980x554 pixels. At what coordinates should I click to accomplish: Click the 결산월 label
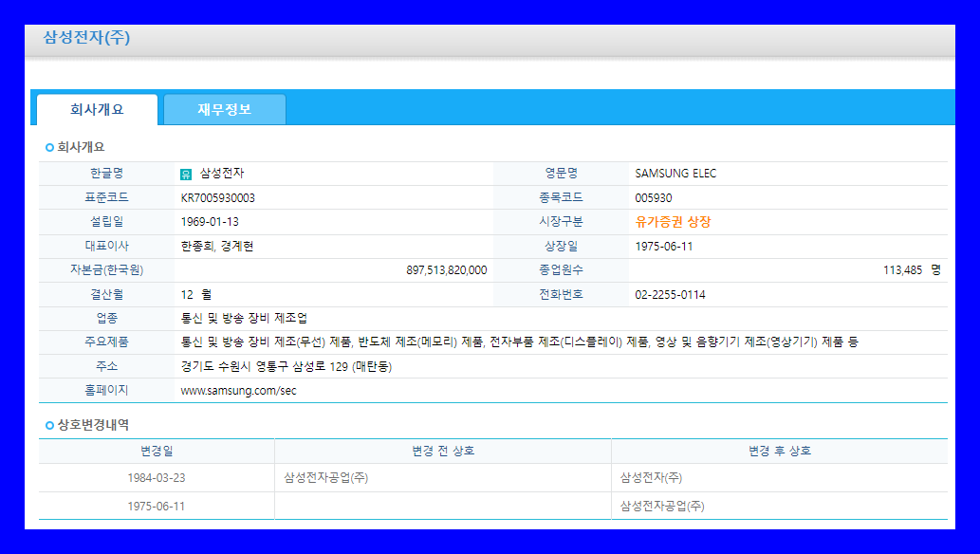106,294
